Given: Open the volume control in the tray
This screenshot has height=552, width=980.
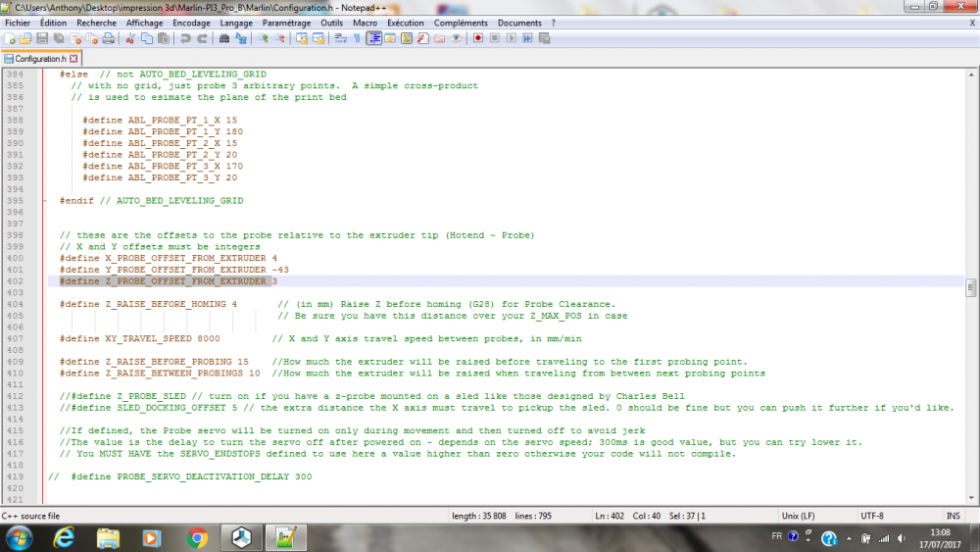Looking at the screenshot, I should 901,537.
